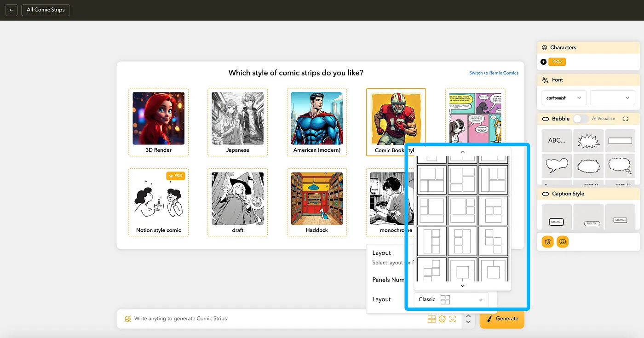Open All Comic Strips
644x338 pixels.
point(46,10)
